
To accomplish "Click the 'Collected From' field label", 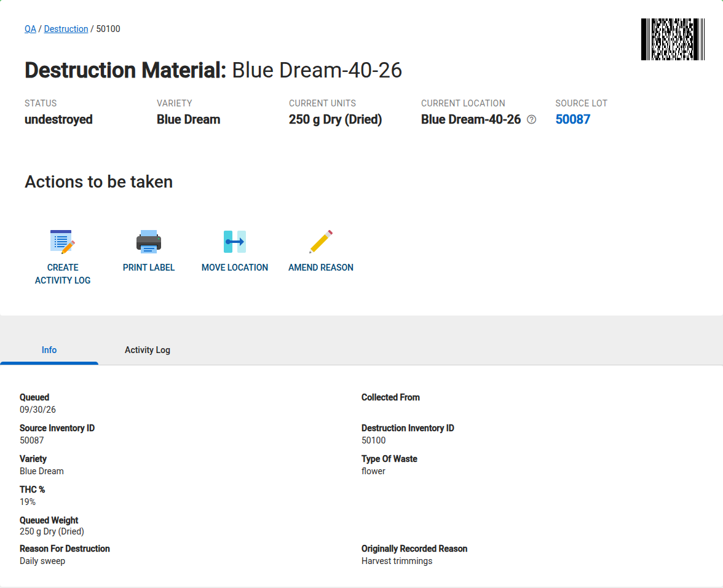I will pos(390,397).
